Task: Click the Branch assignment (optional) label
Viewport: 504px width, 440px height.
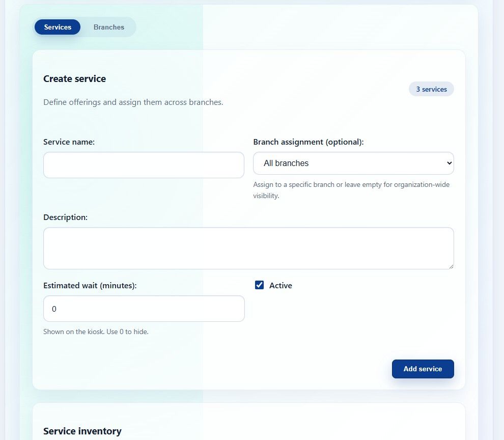Action: [x=308, y=142]
